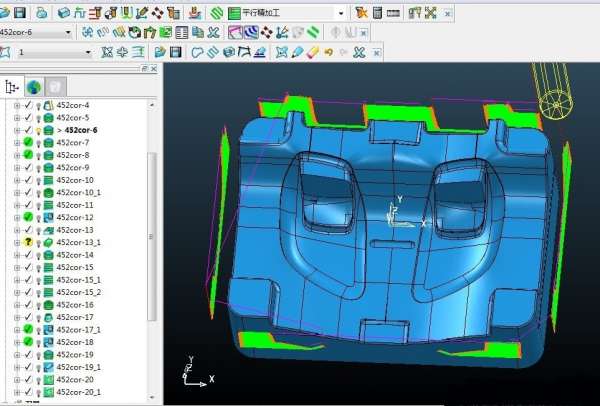Expand the 452cor-15 tree node

[x=16, y=267]
